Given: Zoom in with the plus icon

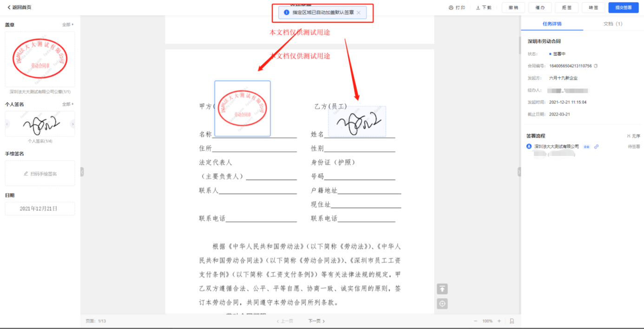Looking at the screenshot, I should point(499,321).
